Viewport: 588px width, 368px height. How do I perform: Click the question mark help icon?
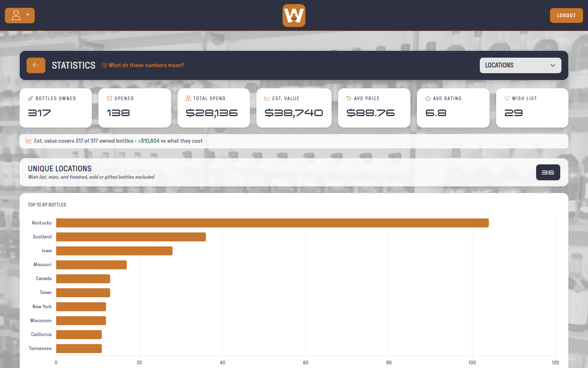click(104, 65)
